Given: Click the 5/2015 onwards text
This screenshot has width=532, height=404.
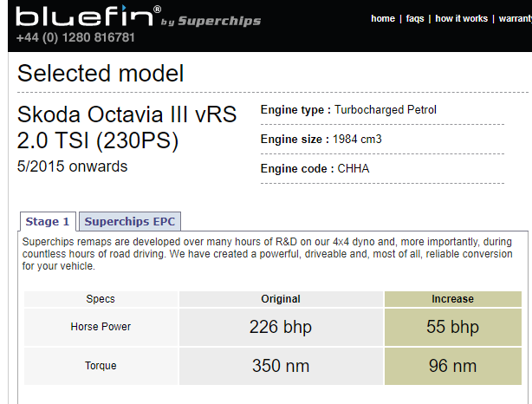Looking at the screenshot, I should 72,166.
